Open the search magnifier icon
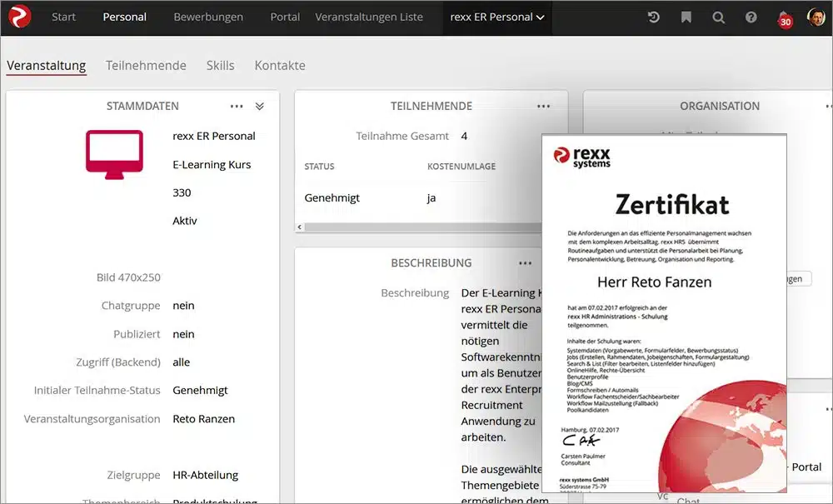 coord(718,17)
